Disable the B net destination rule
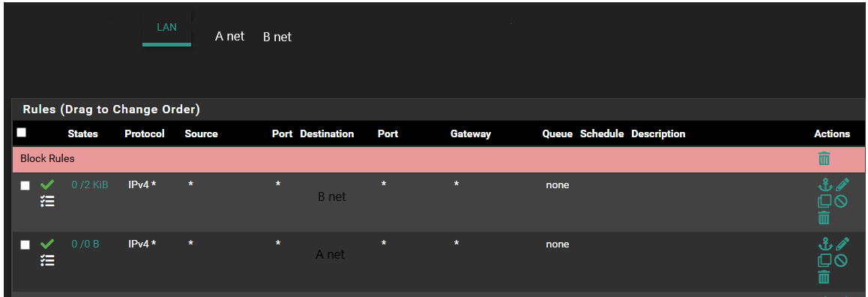This screenshot has height=297, width=868. (841, 200)
